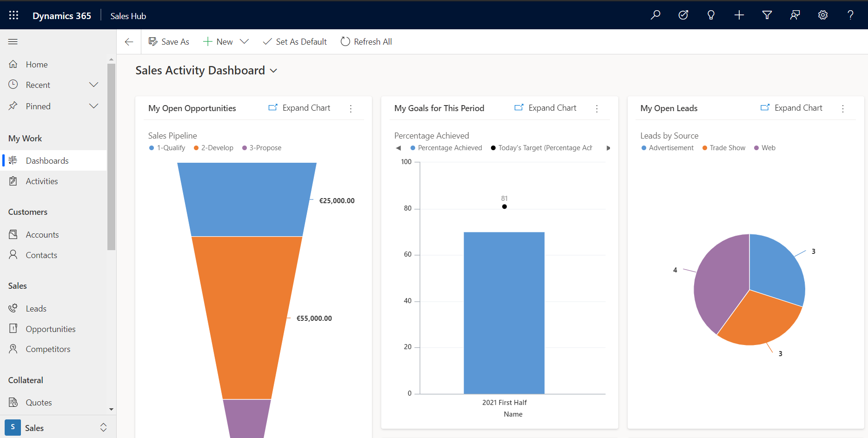
Task: Click the Today's Target 81 data point
Action: 504,206
